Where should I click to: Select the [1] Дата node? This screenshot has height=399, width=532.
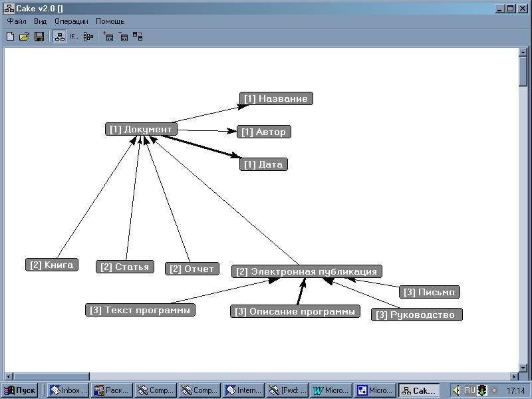point(263,164)
